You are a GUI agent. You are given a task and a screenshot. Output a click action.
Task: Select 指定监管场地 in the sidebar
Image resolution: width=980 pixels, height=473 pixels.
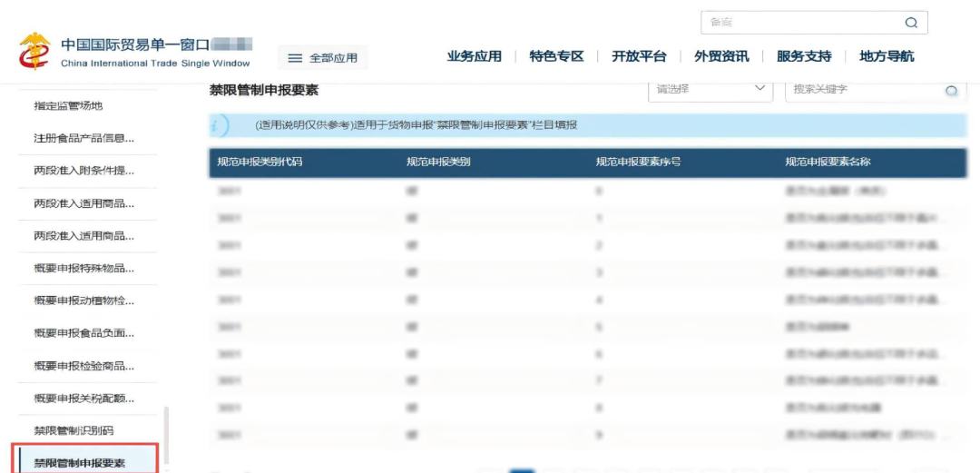[68, 106]
